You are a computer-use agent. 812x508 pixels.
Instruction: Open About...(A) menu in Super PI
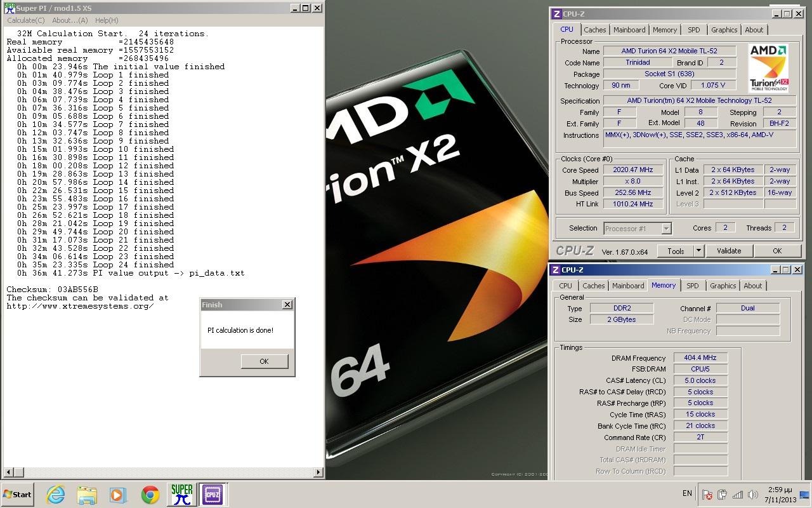[x=70, y=20]
